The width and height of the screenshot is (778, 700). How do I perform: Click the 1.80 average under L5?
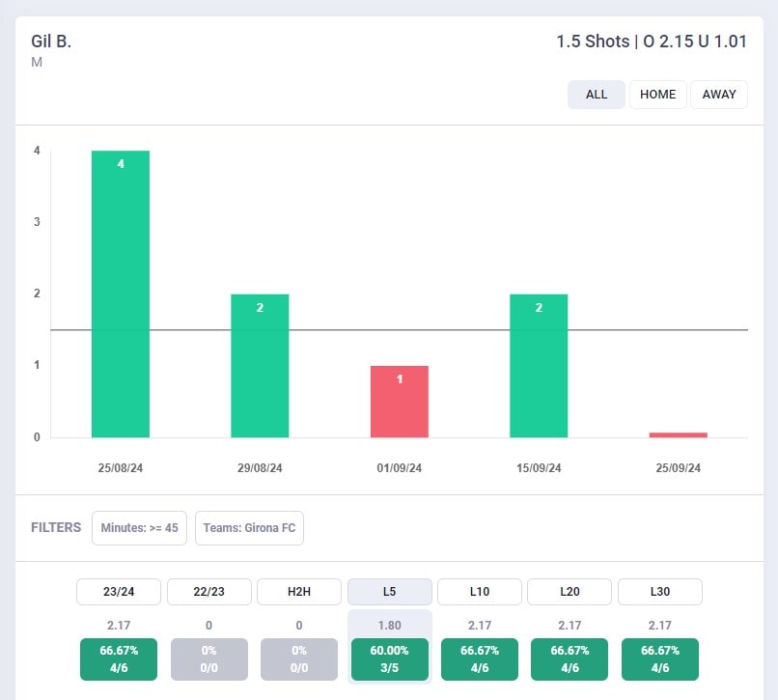pos(390,625)
